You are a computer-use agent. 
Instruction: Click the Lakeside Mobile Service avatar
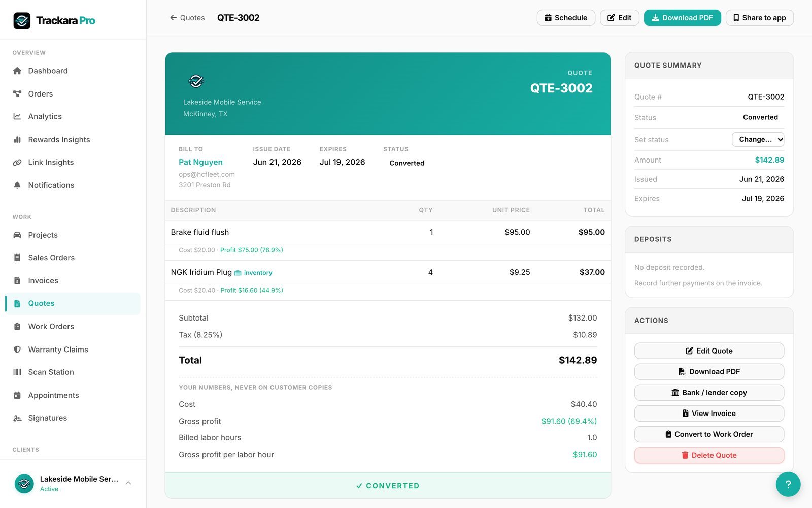pos(24,484)
